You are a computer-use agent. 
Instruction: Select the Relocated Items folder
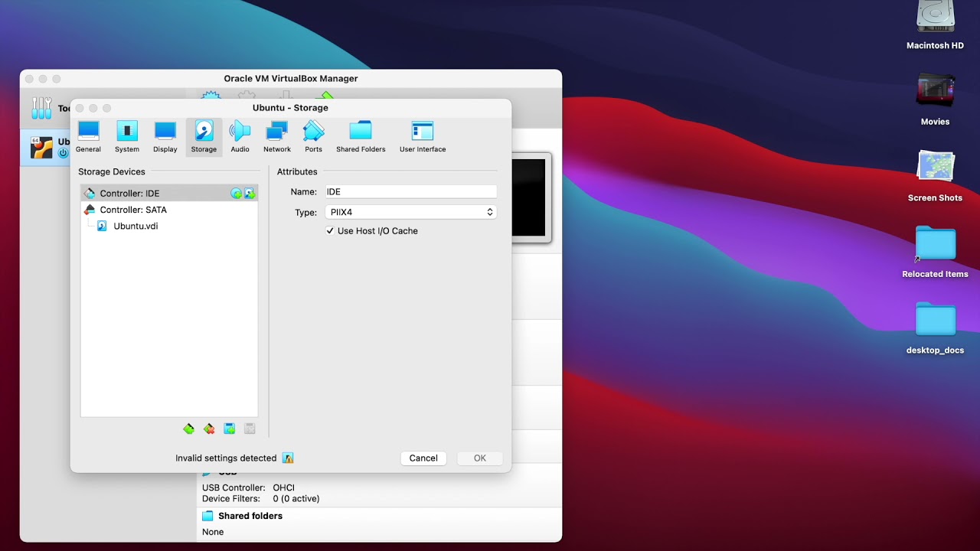935,253
